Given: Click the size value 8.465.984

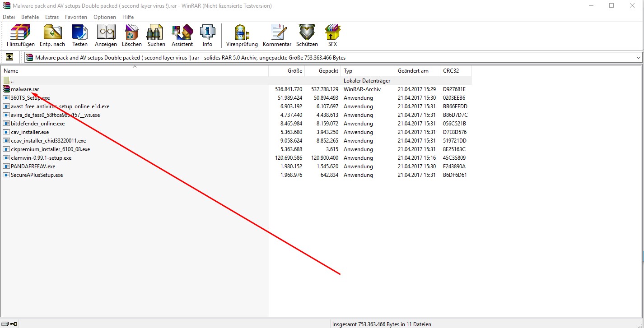Looking at the screenshot, I should (x=291, y=124).
